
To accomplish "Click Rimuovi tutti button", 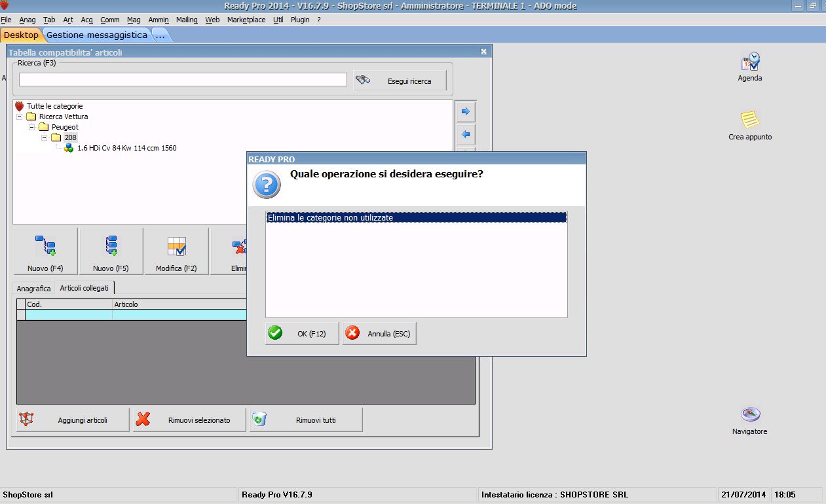I will pyautogui.click(x=306, y=420).
